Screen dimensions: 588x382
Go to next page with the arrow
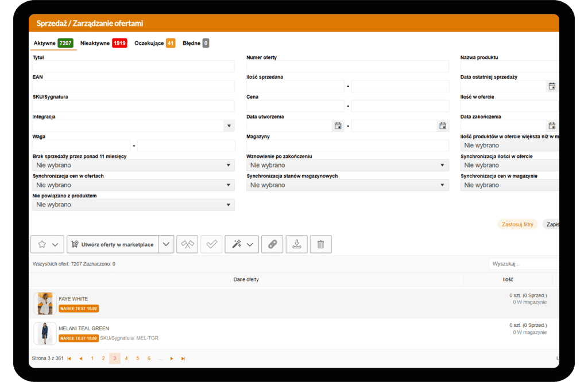point(171,358)
